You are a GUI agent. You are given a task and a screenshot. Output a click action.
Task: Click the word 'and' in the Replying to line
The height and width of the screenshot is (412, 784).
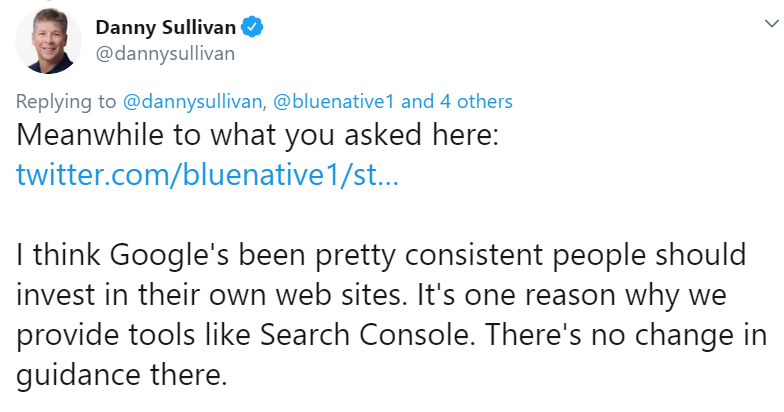(417, 101)
